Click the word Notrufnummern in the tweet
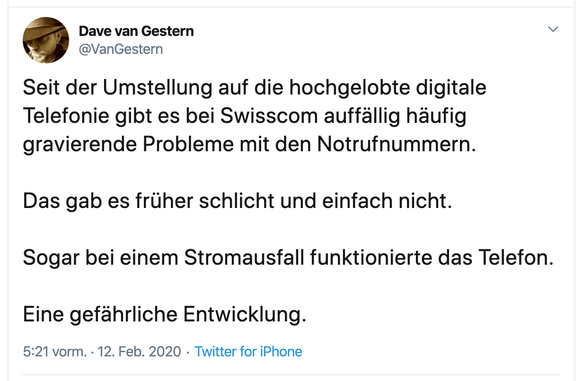 394,144
